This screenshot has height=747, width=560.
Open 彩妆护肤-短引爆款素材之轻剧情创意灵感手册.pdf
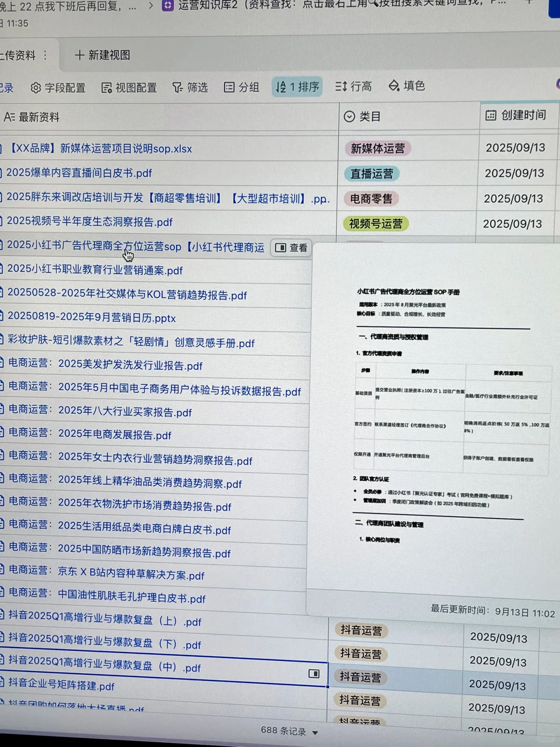click(x=131, y=342)
